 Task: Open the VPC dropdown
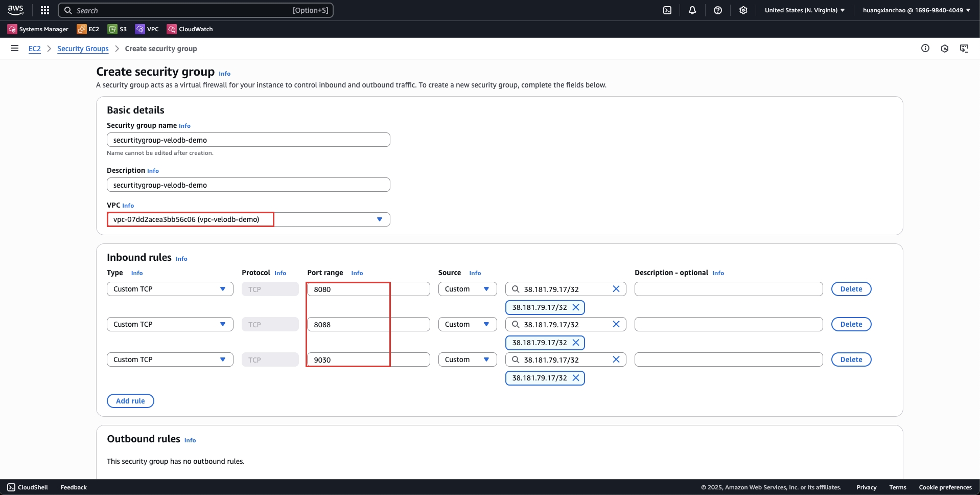coord(248,219)
